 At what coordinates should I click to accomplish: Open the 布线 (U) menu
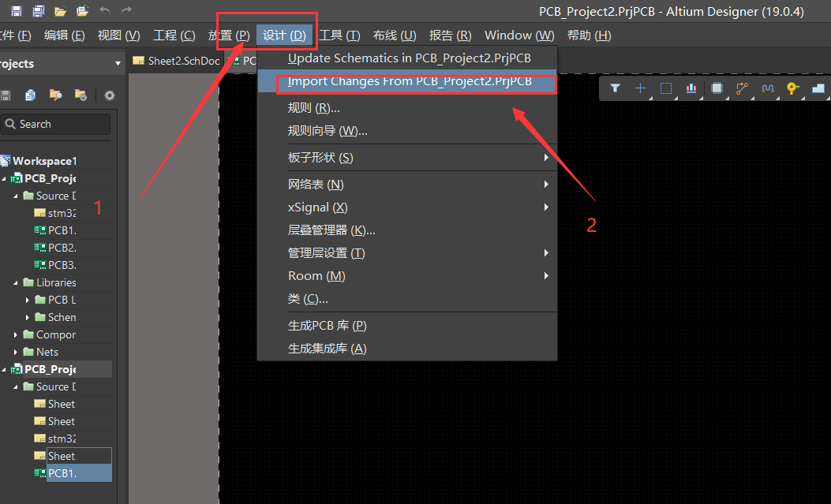tap(395, 35)
